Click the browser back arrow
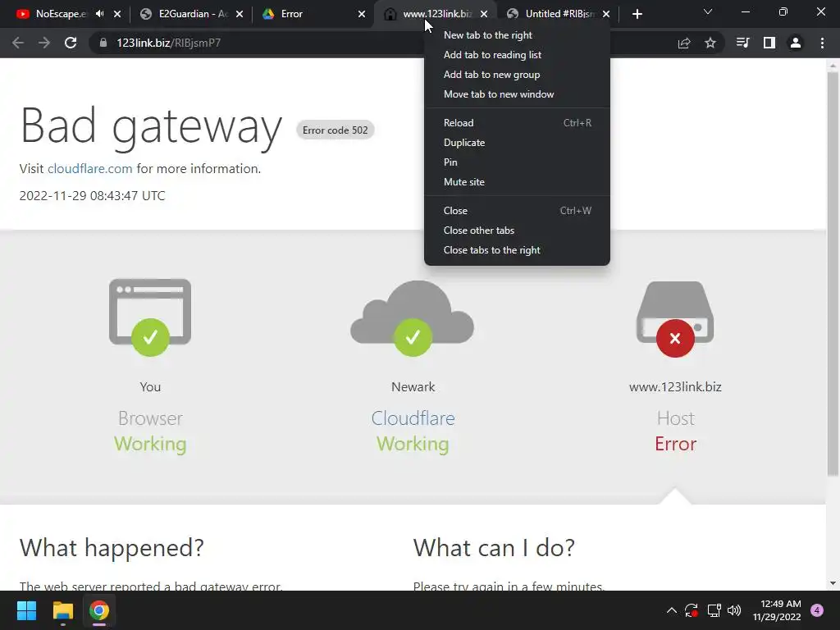 18,43
